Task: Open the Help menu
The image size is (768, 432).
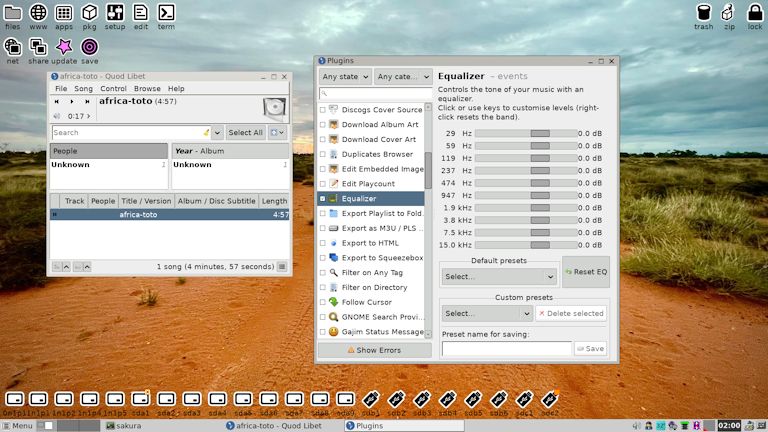Action: click(x=176, y=89)
